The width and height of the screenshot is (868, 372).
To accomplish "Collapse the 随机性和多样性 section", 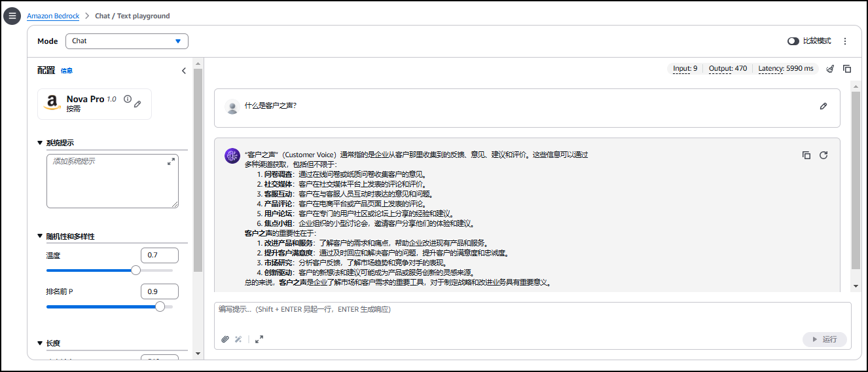I will 40,236.
